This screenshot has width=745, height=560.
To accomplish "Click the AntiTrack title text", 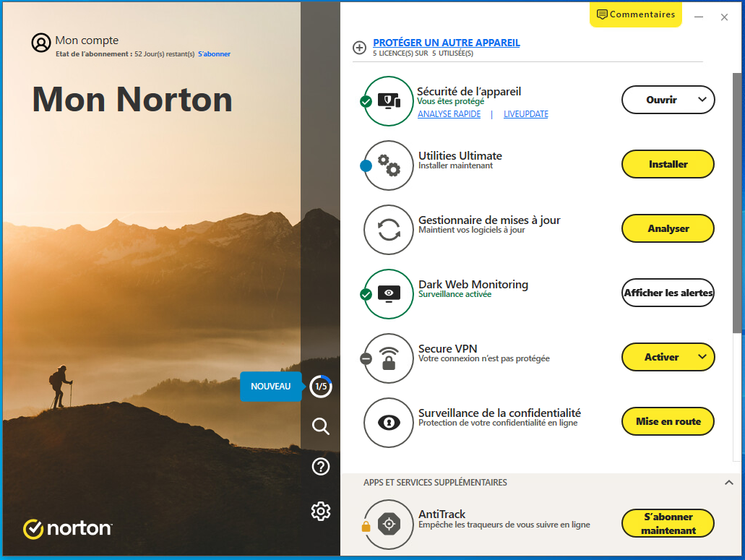I will [x=442, y=514].
